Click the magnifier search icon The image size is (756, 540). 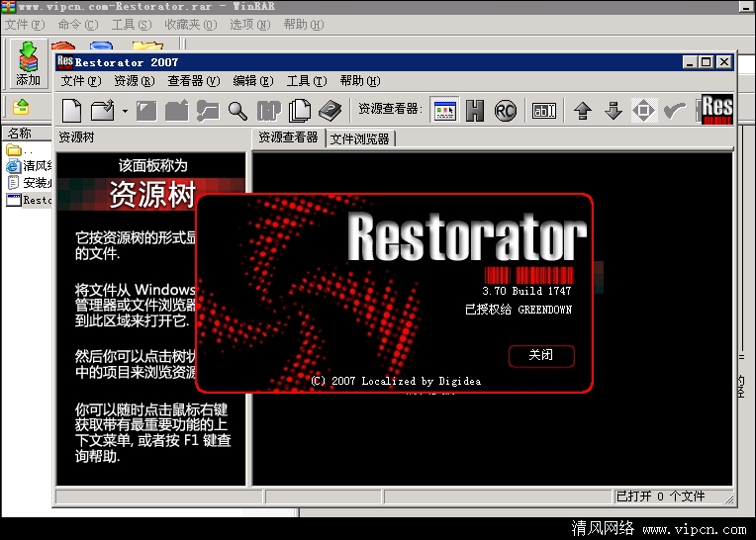pyautogui.click(x=237, y=110)
